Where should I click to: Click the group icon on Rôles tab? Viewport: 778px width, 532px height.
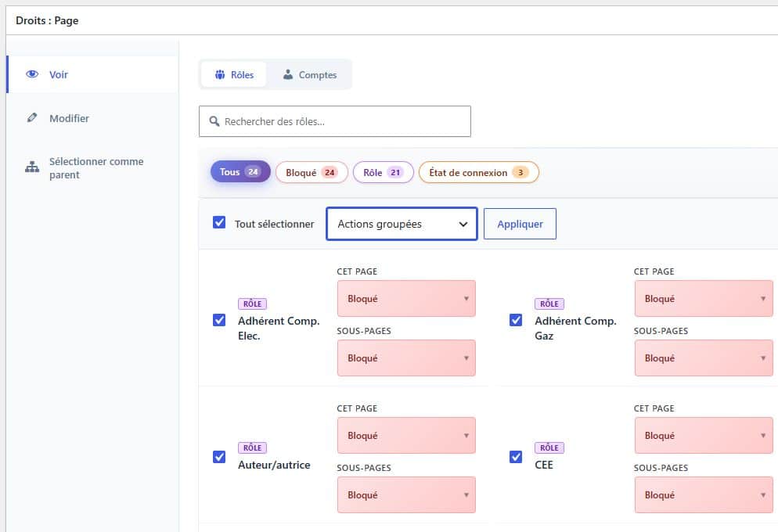coord(220,75)
